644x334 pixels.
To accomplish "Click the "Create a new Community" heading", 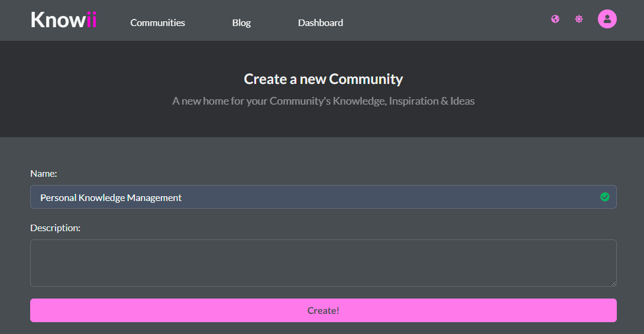I will [x=323, y=79].
